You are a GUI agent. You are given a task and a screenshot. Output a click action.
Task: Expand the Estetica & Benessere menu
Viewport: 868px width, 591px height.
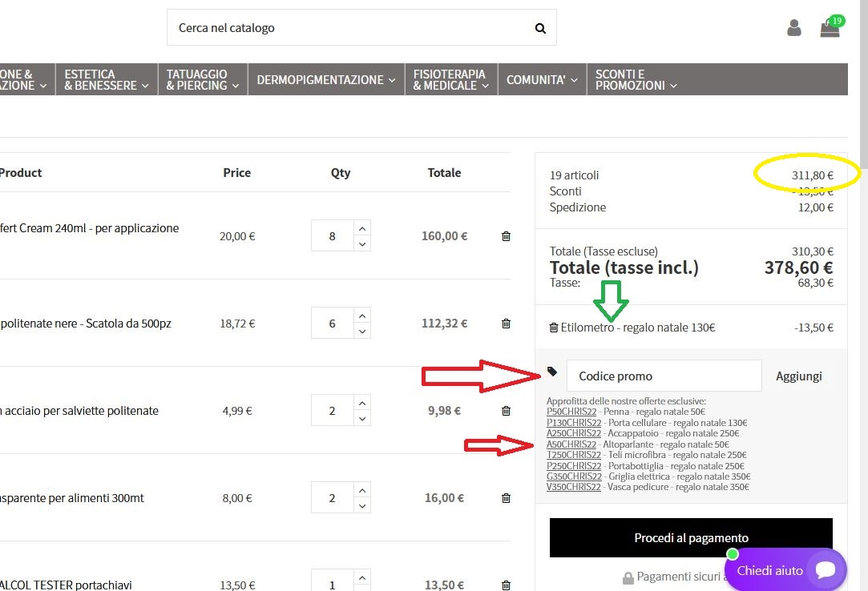click(x=107, y=80)
